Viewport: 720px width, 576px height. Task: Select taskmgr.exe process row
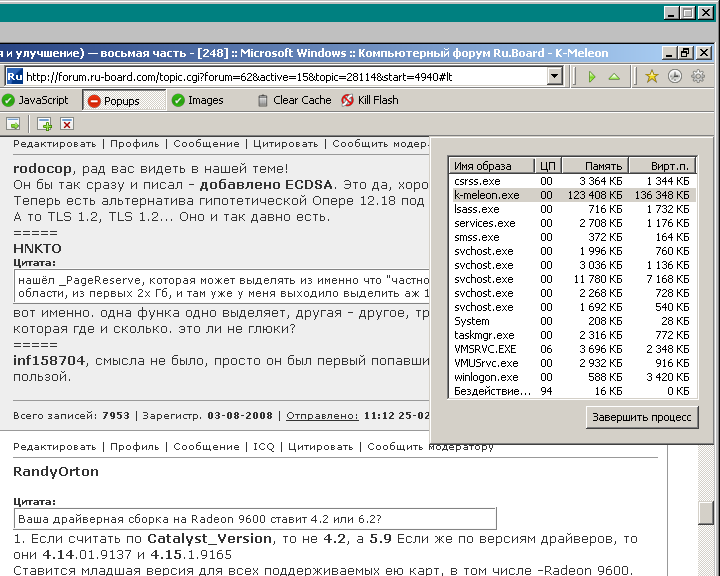click(573, 335)
